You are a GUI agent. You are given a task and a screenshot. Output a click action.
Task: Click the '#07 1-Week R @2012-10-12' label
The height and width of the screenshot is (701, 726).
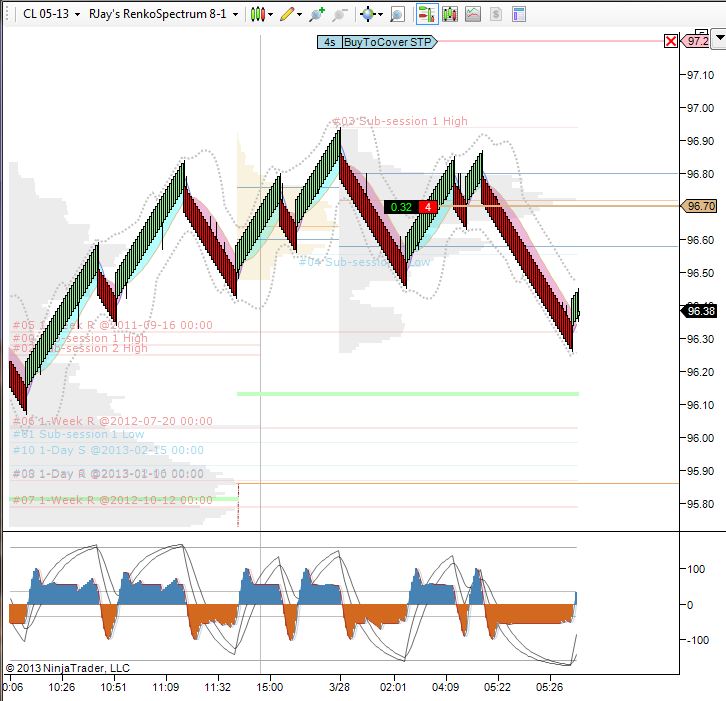tap(113, 500)
